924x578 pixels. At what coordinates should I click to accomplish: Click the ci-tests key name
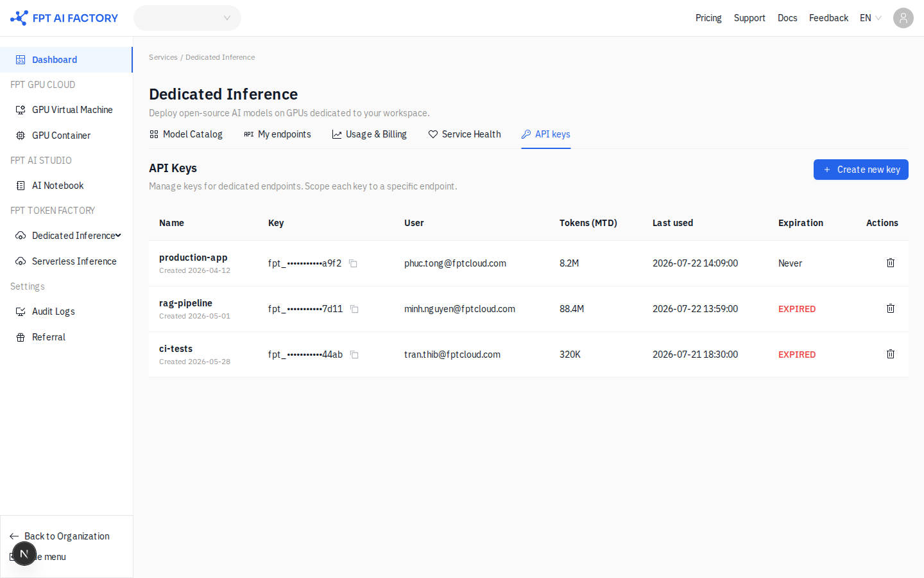click(176, 349)
